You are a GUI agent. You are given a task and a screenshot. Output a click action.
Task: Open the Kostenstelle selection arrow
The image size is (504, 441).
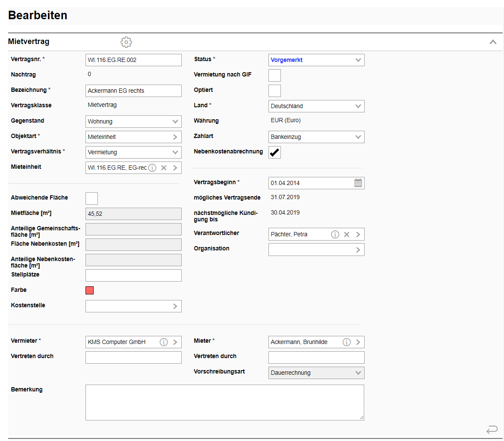[175, 306]
